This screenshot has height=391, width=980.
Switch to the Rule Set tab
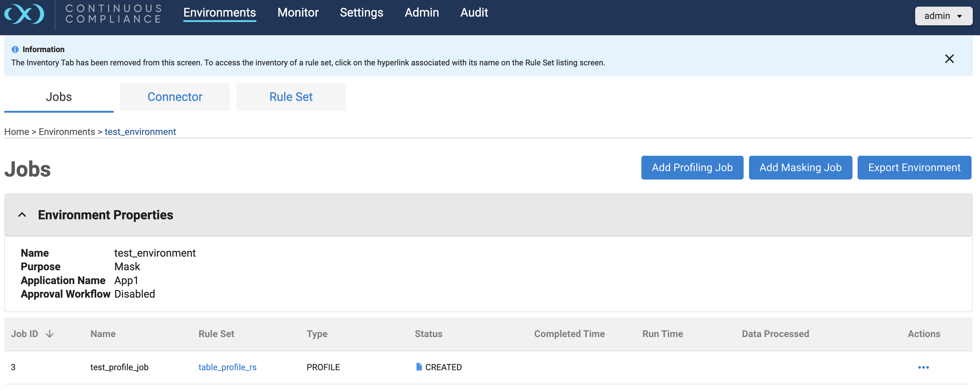tap(291, 97)
